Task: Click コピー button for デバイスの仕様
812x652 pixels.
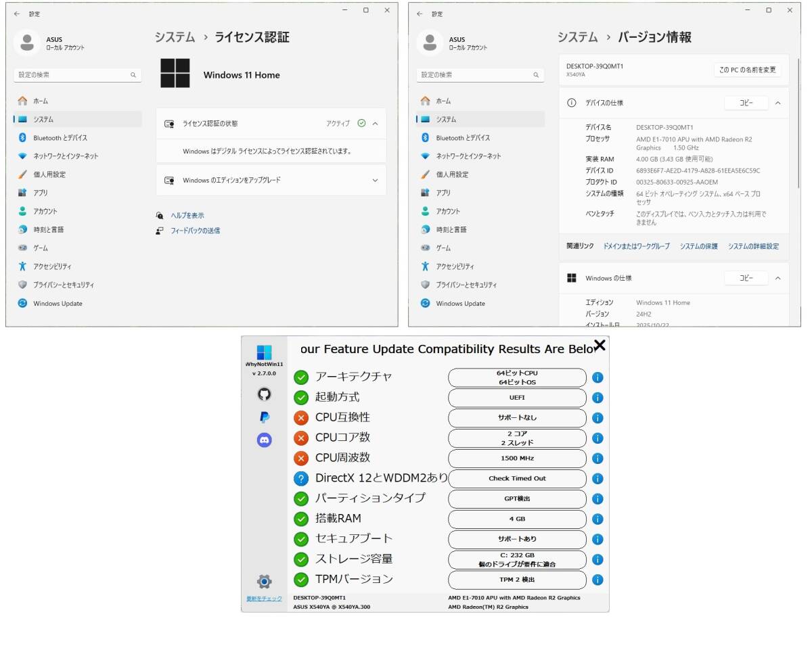Action: click(746, 103)
